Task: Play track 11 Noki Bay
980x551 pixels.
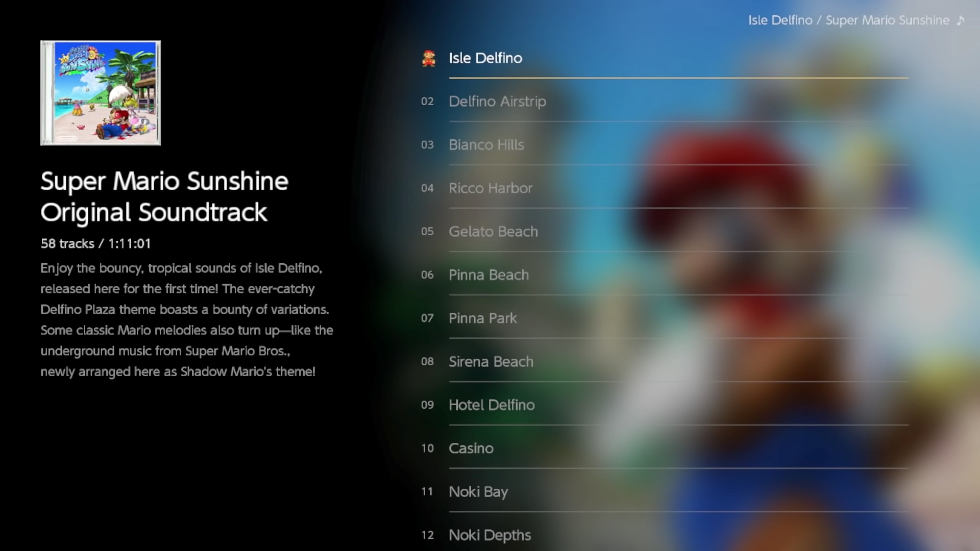Action: click(x=478, y=492)
